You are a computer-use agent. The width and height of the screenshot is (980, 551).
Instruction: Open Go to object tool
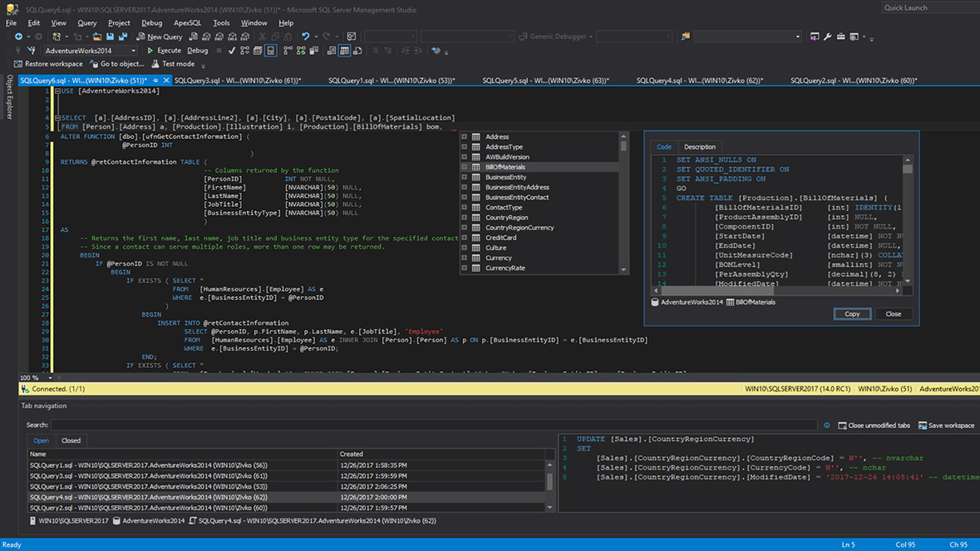116,64
